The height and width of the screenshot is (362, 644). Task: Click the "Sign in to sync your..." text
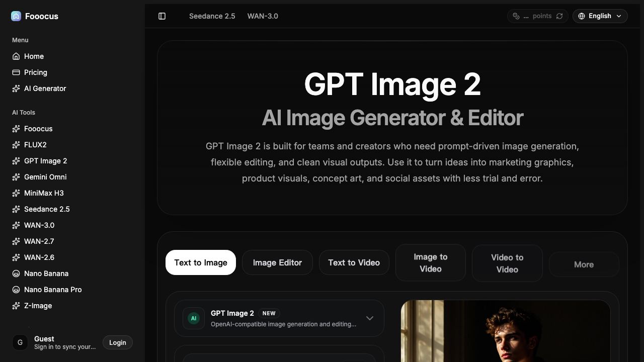(x=65, y=347)
